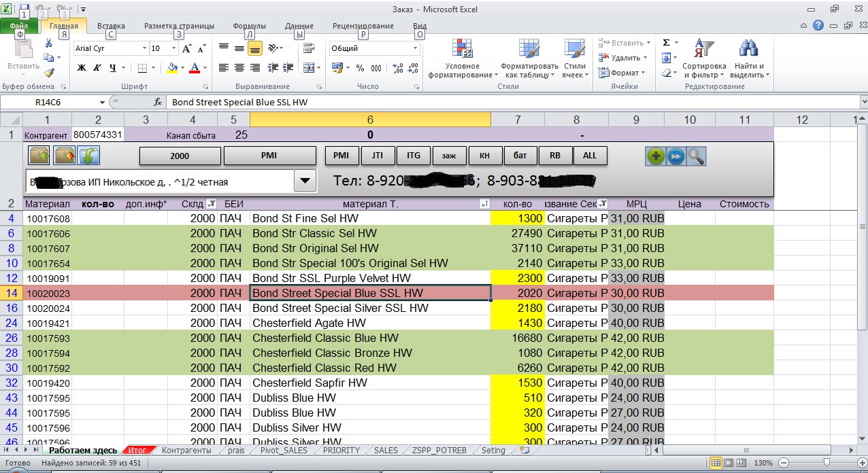
Task: Increase font size icon
Action: point(187,49)
